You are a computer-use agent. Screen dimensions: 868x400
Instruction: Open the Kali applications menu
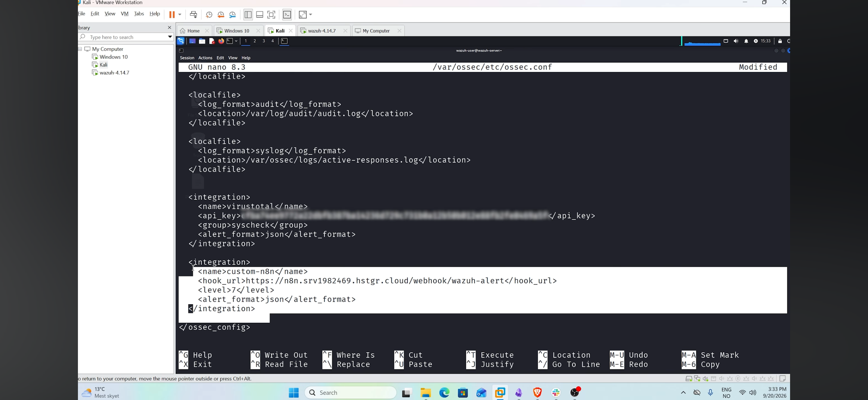click(181, 41)
